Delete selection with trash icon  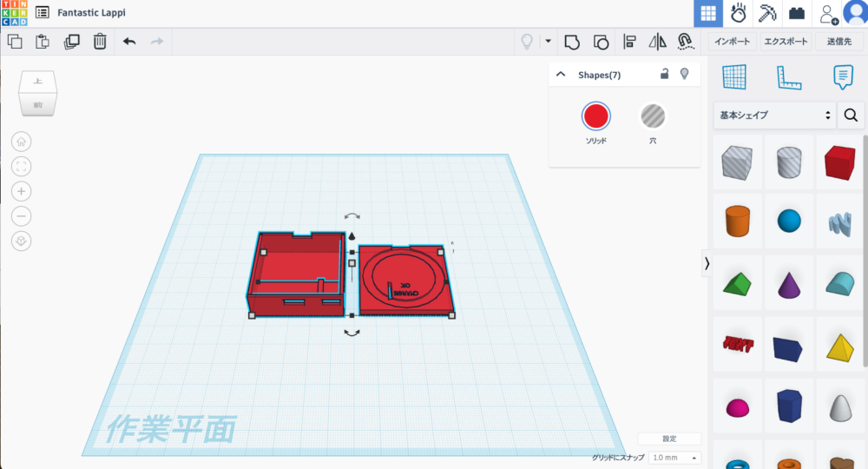click(x=100, y=42)
